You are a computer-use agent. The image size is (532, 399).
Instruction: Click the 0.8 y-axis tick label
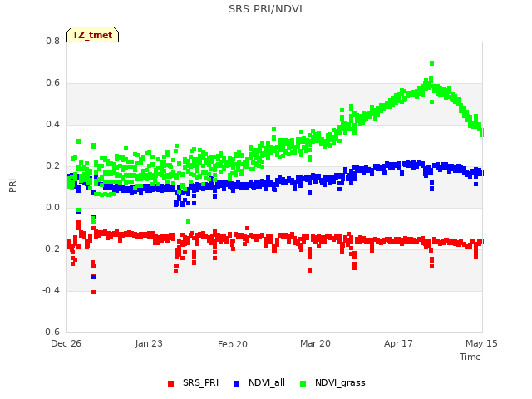[x=52, y=41]
